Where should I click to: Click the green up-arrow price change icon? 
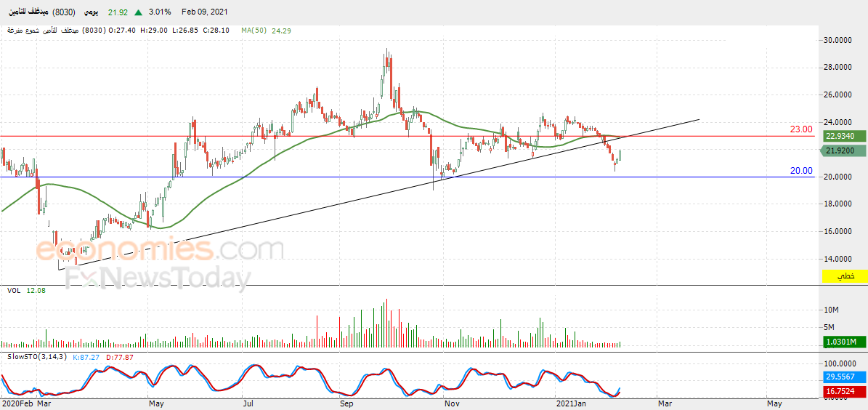[x=138, y=12]
